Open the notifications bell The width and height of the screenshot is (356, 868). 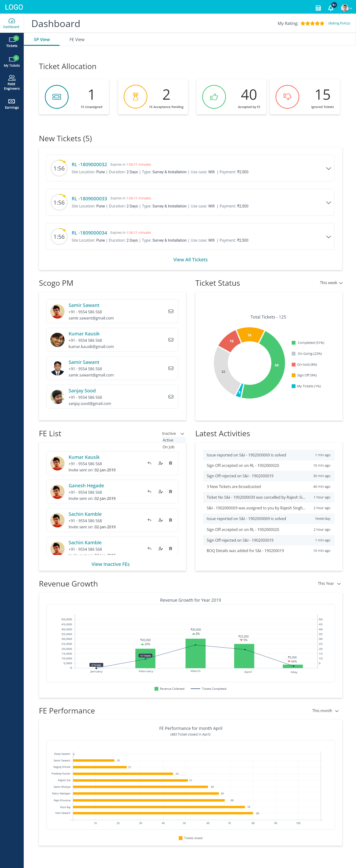coord(331,8)
